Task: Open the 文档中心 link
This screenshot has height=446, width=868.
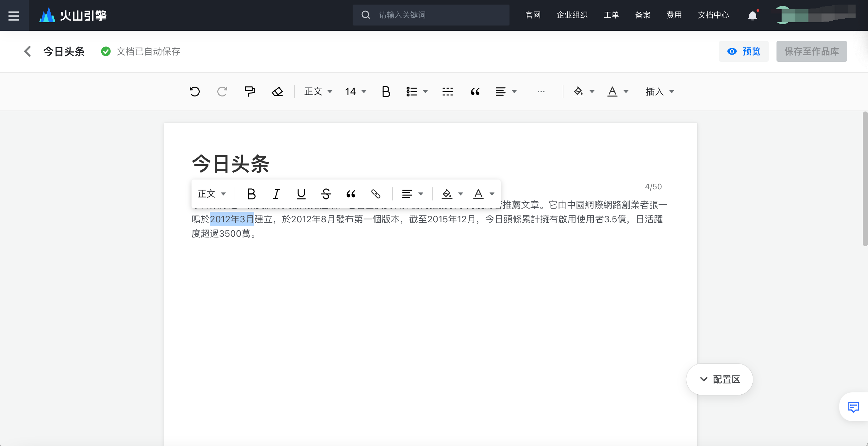Action: (713, 15)
